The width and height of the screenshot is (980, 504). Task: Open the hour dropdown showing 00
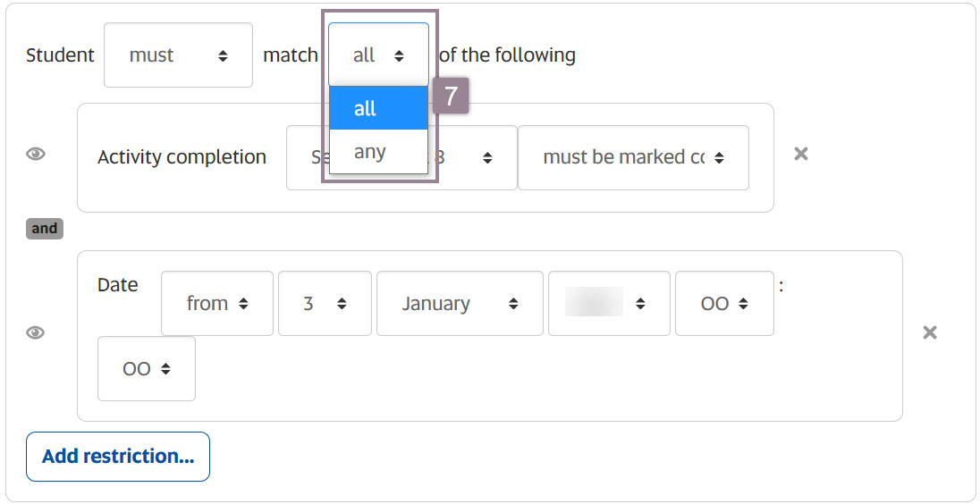click(724, 304)
